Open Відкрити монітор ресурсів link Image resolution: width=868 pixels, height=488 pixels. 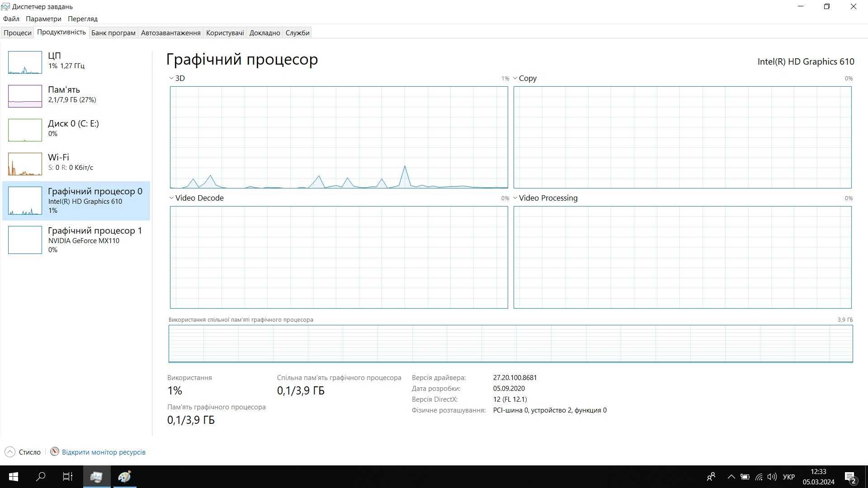click(104, 452)
